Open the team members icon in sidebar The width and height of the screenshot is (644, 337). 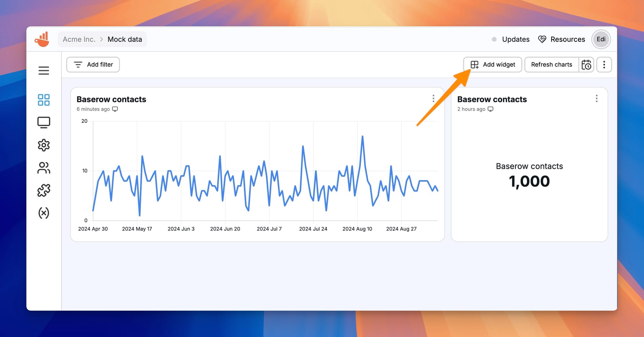click(44, 168)
